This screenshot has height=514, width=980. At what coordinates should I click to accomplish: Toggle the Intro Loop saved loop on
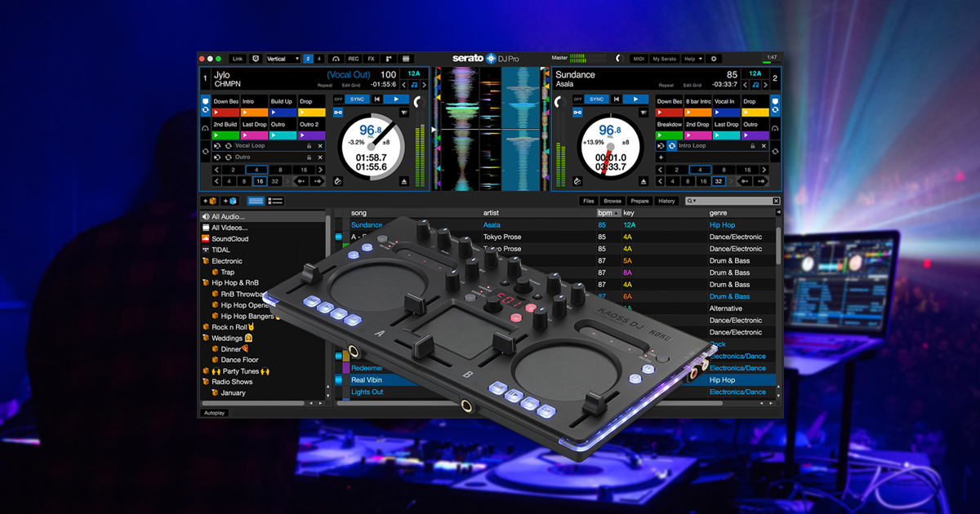[x=671, y=146]
